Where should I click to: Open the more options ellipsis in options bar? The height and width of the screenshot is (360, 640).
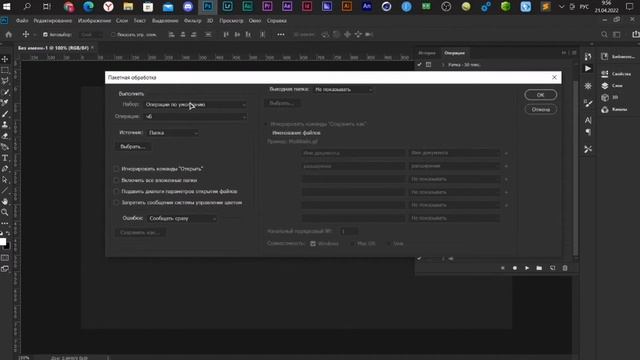[x=281, y=35]
